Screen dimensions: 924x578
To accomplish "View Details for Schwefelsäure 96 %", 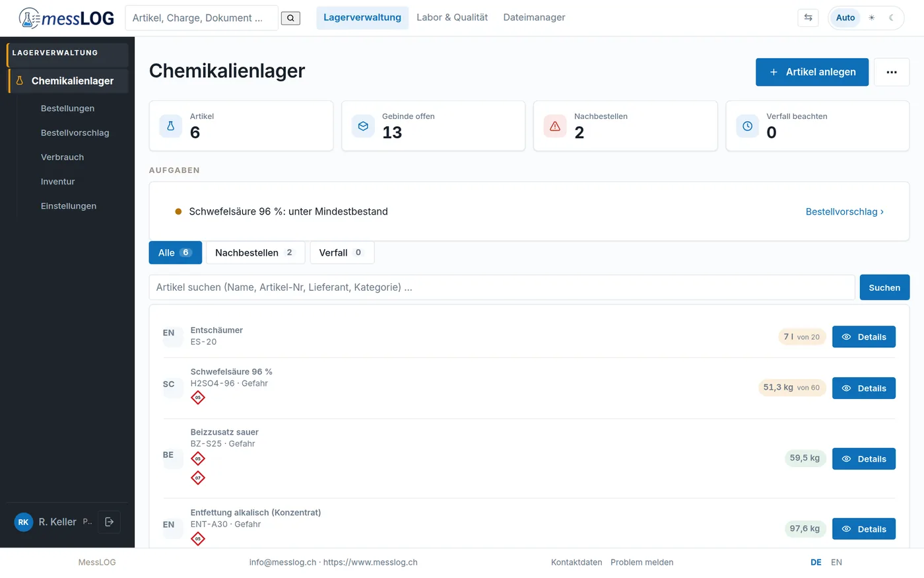I will (863, 388).
